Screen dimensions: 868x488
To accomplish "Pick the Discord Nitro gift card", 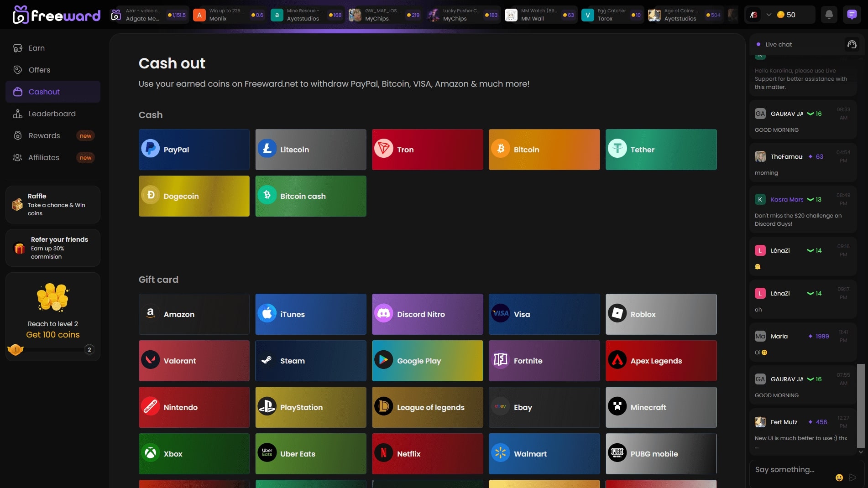I will [x=427, y=314].
